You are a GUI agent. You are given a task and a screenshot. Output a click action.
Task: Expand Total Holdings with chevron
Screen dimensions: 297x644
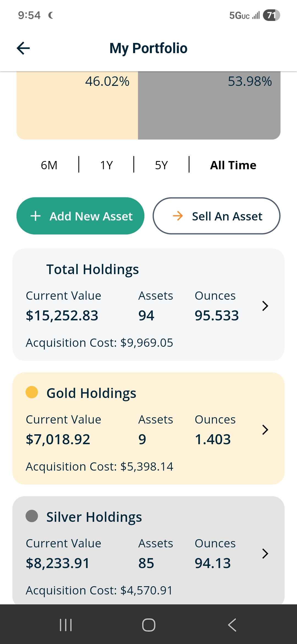265,306
